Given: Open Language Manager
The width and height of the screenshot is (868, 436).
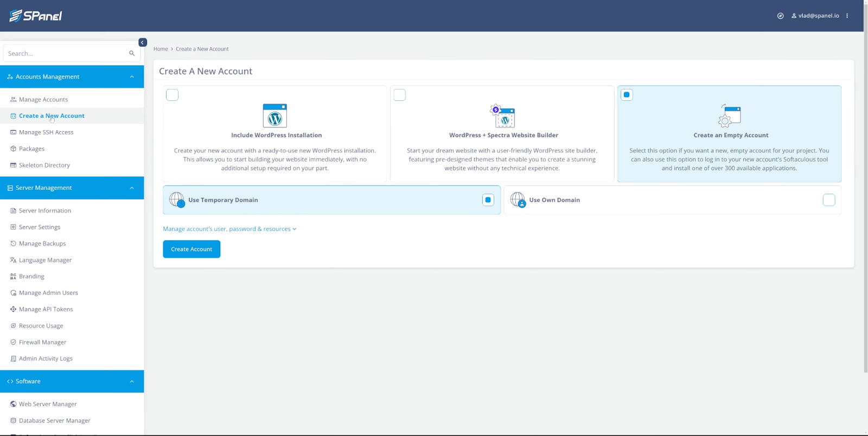Looking at the screenshot, I should [45, 260].
